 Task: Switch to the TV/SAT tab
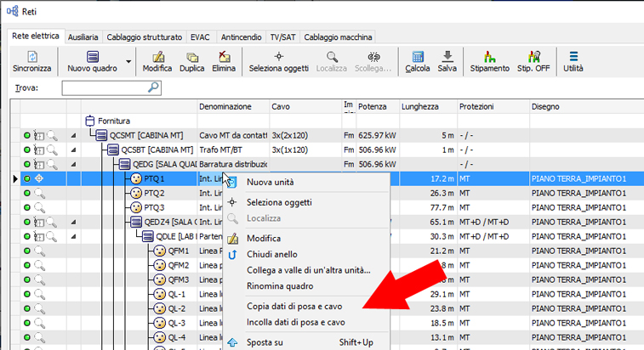(282, 37)
